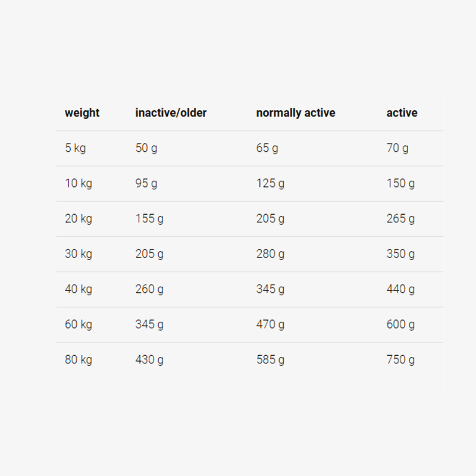Select the 30 kg weight cell
476x476 pixels.
(x=79, y=254)
